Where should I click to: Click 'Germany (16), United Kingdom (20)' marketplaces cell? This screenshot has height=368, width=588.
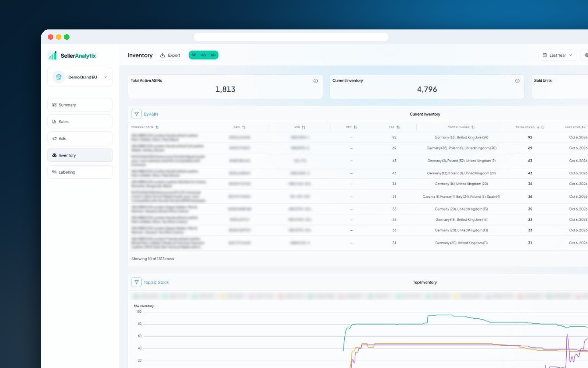tap(461, 184)
